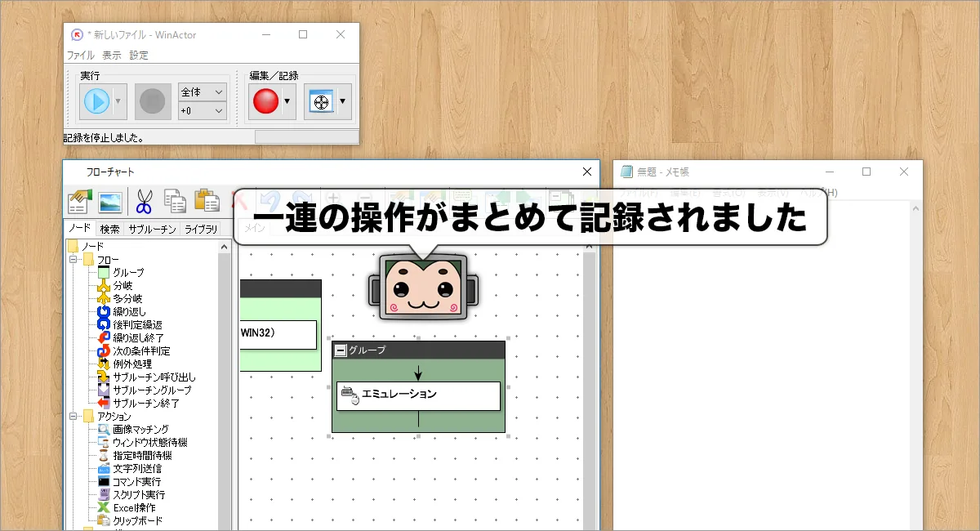Viewport: 980px width, 531px height.
Task: Select the 次の条件判定 node icon
Action: 104,350
